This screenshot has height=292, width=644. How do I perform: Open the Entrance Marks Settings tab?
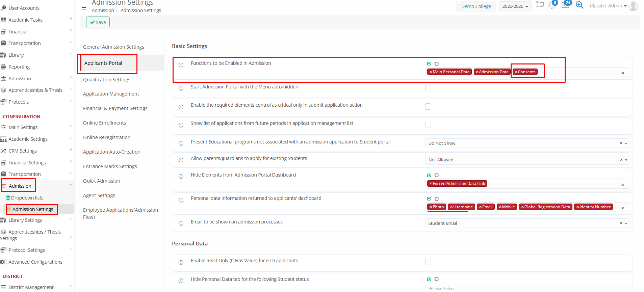pyautogui.click(x=110, y=166)
